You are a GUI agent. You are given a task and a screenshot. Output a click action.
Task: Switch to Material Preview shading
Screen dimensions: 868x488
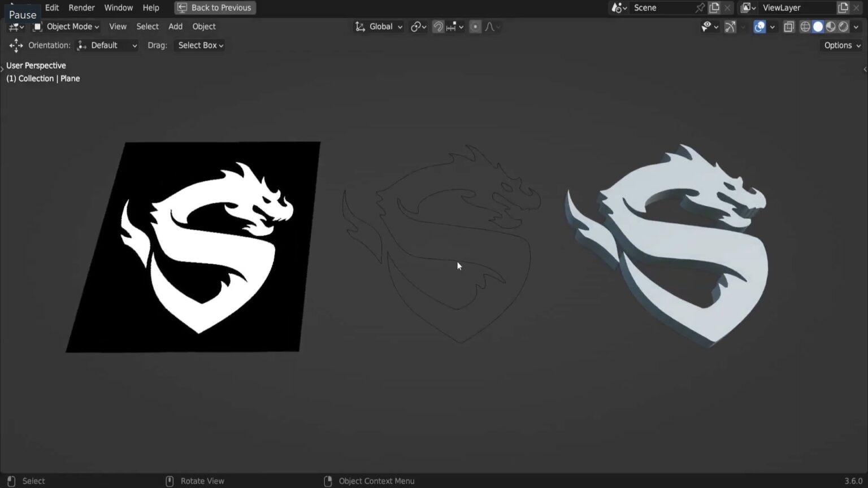pos(831,27)
